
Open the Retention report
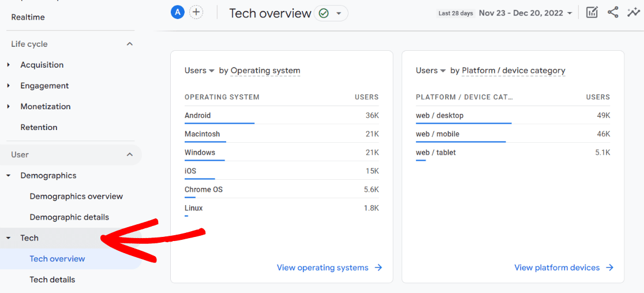39,127
